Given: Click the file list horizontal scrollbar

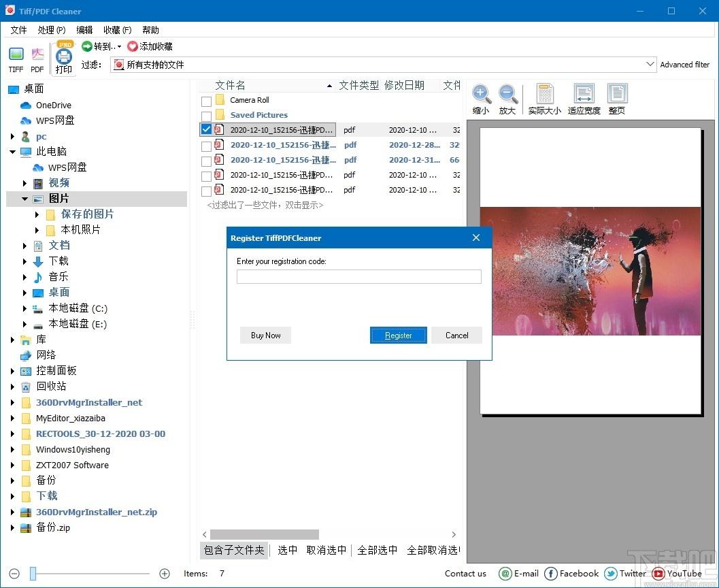Looking at the screenshot, I should click(265, 534).
